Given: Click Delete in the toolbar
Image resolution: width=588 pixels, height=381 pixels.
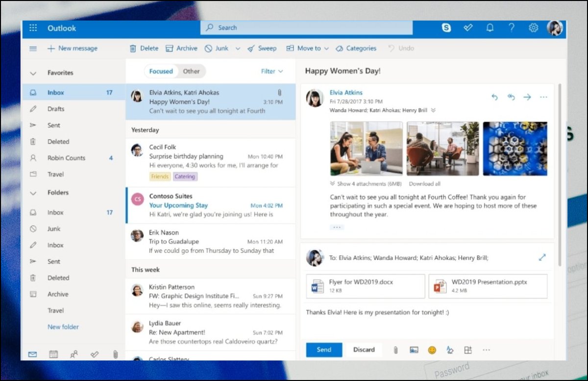Looking at the screenshot, I should (x=144, y=49).
